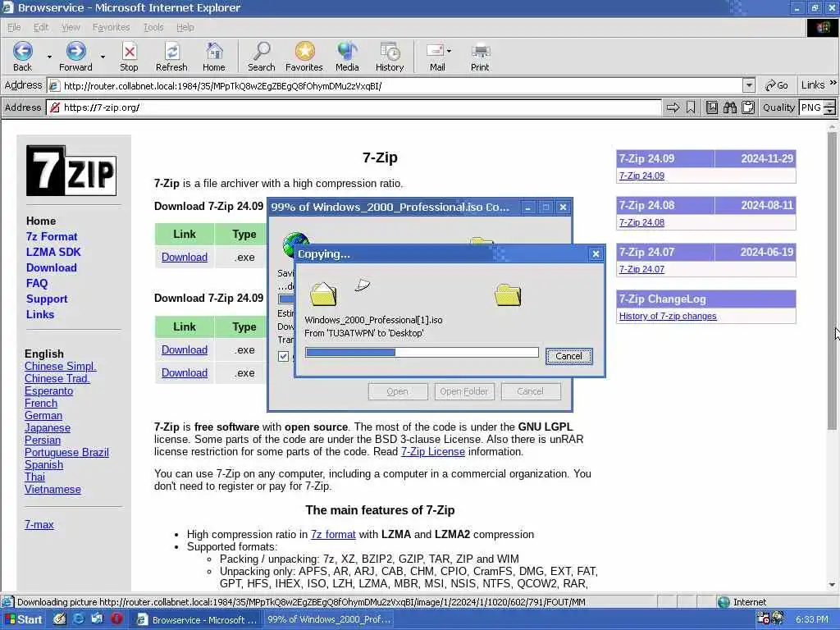Open the Edit menu
Image resolution: width=840 pixels, height=630 pixels.
click(x=41, y=27)
